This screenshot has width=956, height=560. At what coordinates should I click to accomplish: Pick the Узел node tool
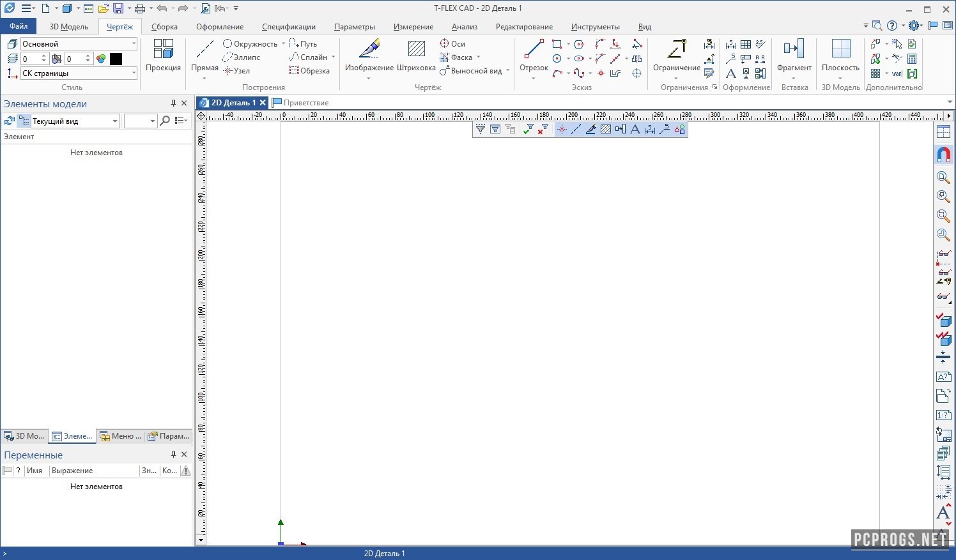[x=236, y=71]
